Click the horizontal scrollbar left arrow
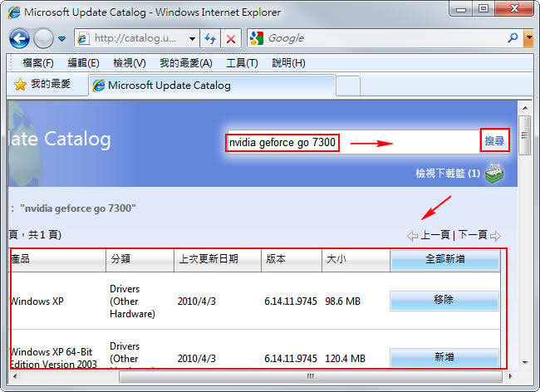This screenshot has width=540, height=392. (x=14, y=376)
